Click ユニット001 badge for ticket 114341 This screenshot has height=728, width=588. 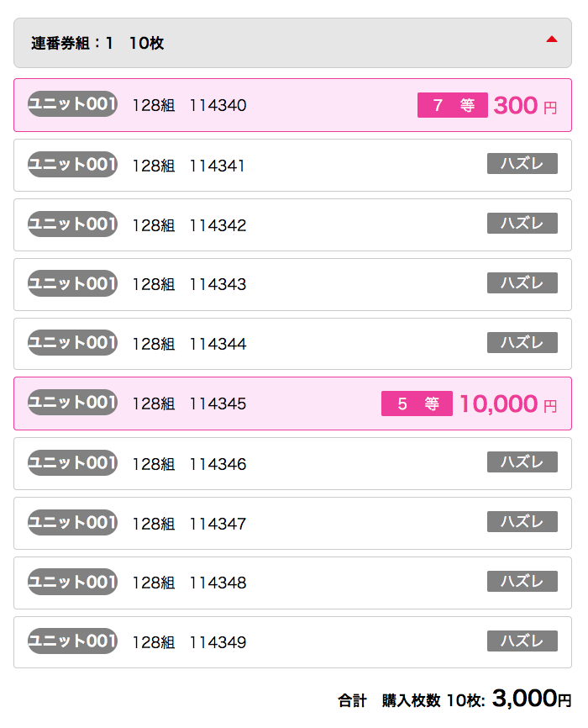point(72,164)
